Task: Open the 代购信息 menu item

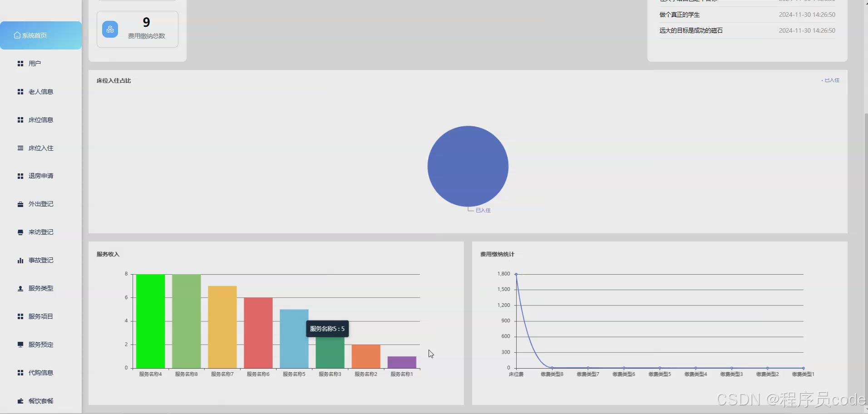Action: (41, 373)
